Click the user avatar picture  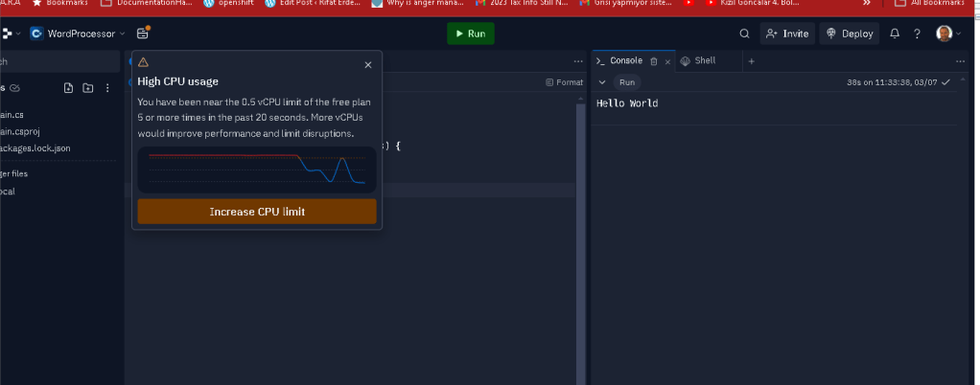[x=944, y=34]
